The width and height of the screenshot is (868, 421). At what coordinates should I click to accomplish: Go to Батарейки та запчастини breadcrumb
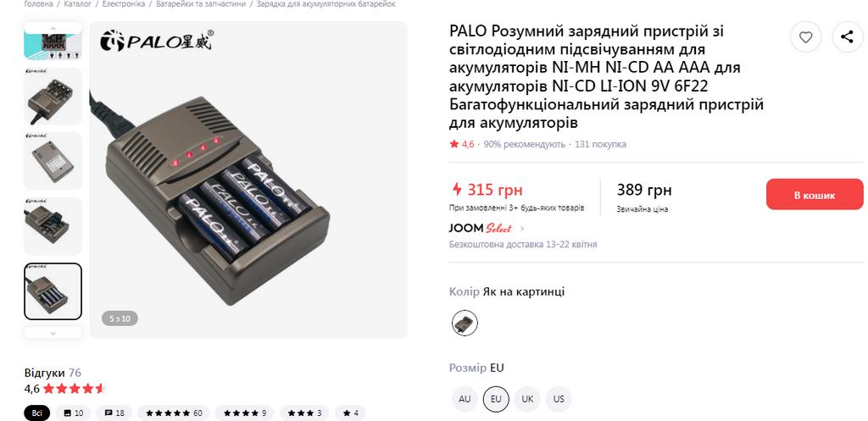click(x=199, y=4)
